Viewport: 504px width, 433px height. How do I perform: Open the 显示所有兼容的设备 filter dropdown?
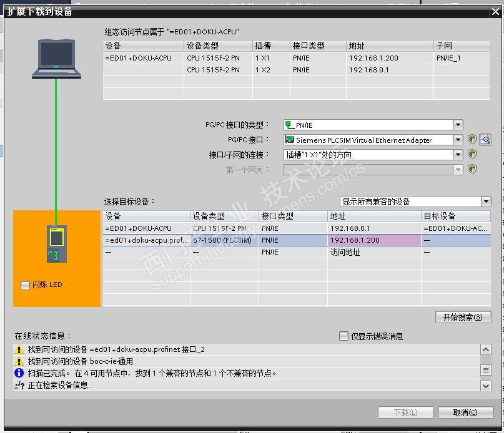(x=486, y=202)
